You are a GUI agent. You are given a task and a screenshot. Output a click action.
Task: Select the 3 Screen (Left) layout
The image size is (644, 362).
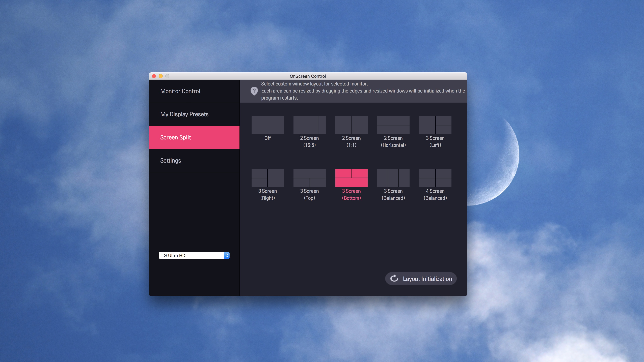tap(435, 125)
